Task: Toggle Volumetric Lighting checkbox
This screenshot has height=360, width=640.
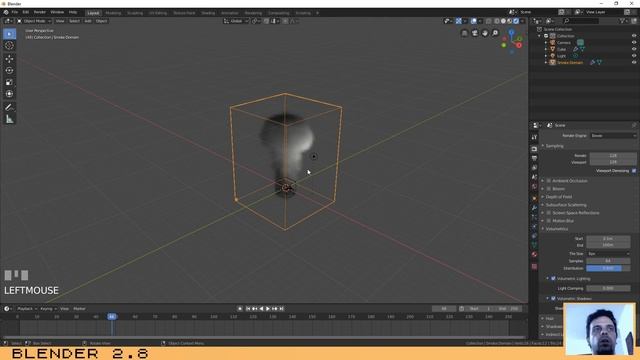Action: coord(553,278)
